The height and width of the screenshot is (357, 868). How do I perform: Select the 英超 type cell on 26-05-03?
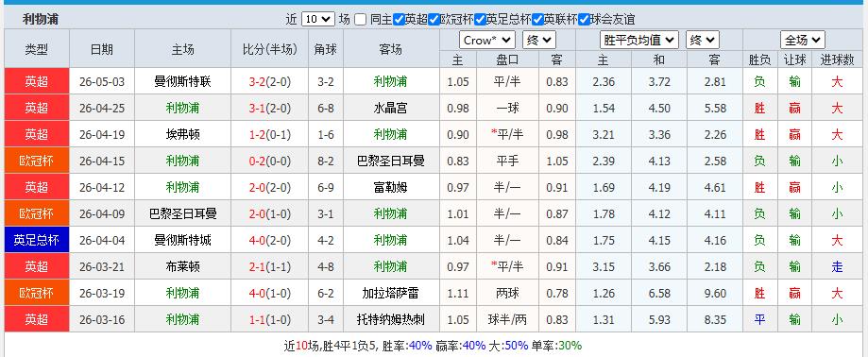[37, 82]
